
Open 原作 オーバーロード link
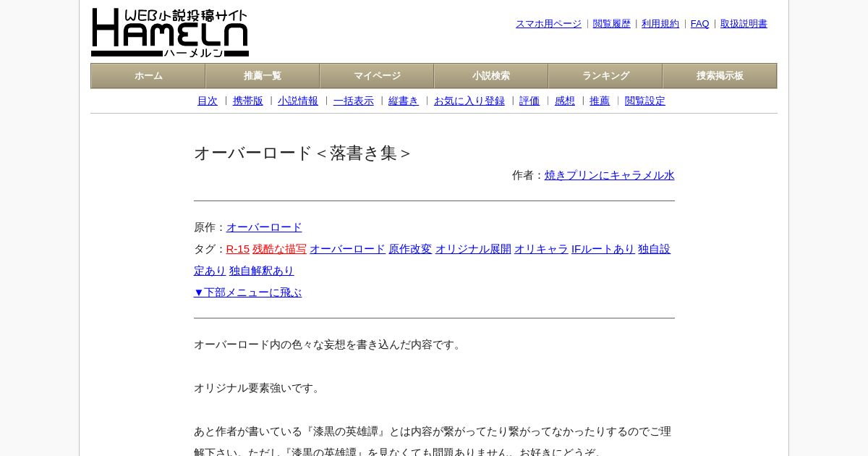tap(264, 227)
